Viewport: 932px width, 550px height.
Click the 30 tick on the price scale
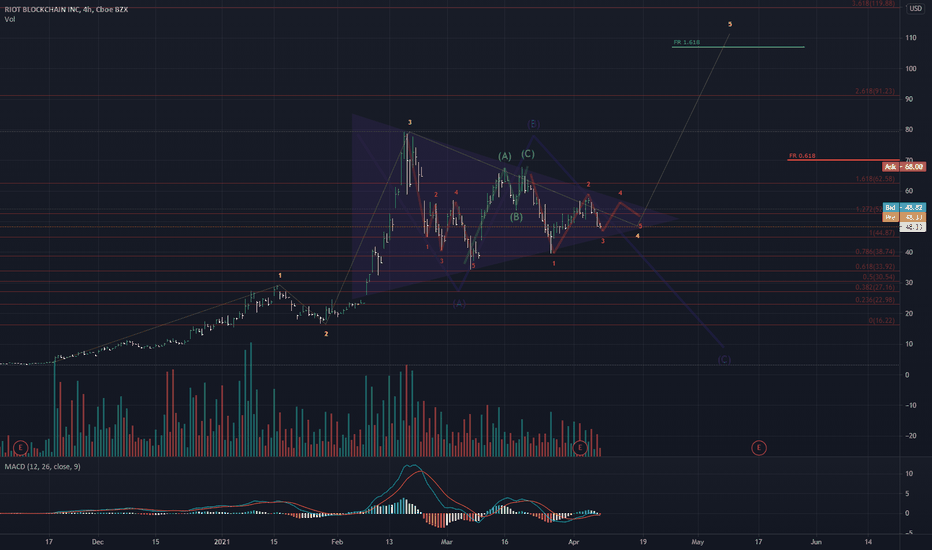pos(909,283)
